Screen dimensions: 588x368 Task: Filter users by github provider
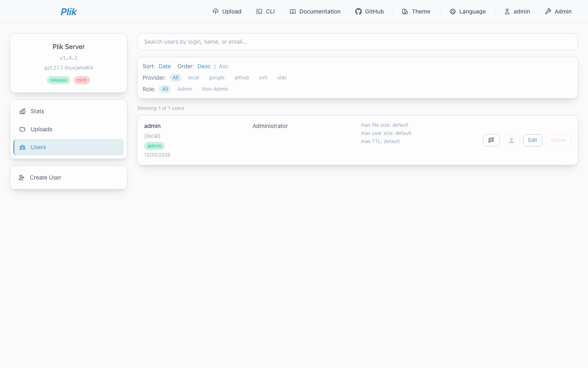click(242, 78)
